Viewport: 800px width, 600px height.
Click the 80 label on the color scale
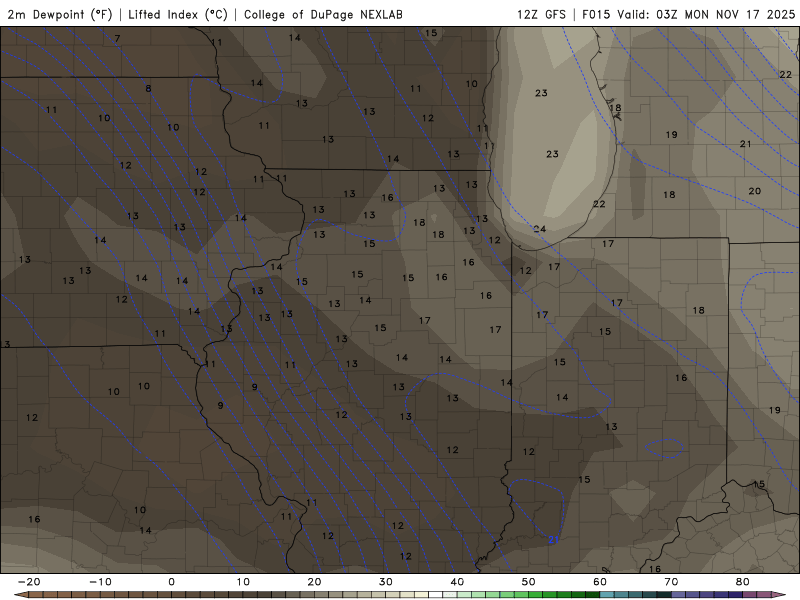[743, 582]
